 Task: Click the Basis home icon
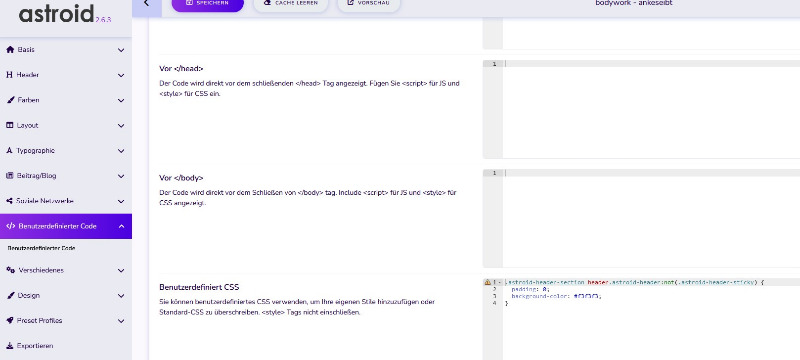9,50
